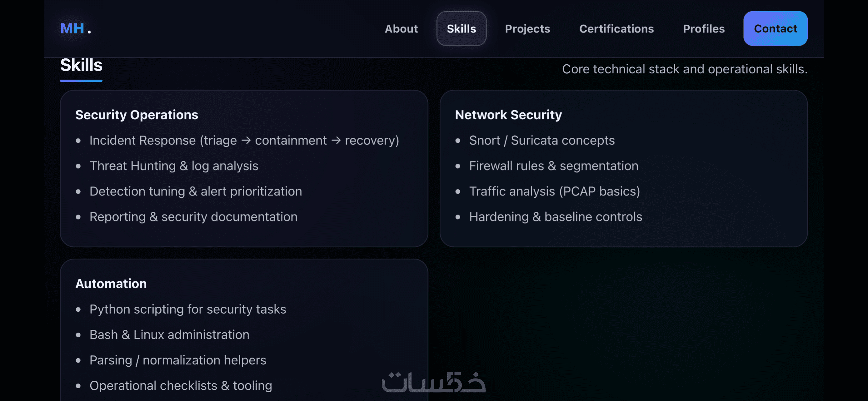Click the Network Security card title
The height and width of the screenshot is (401, 868).
tap(508, 115)
